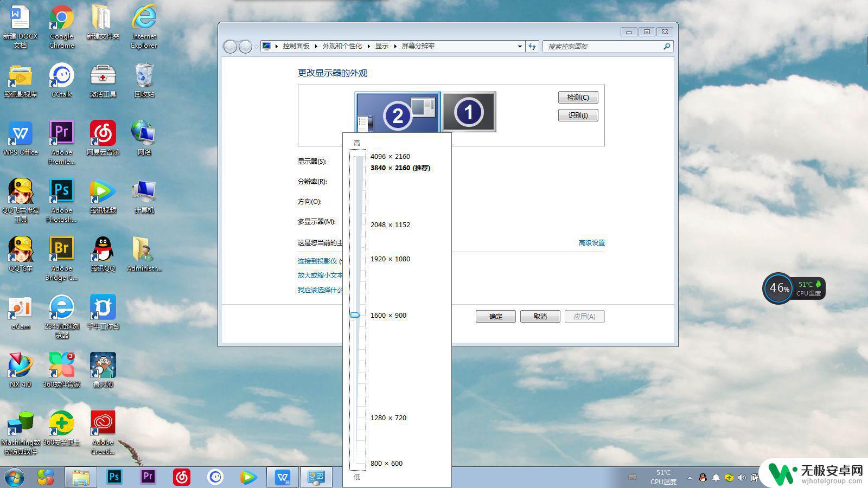Open 激活工具 toolbox icon
This screenshot has height=488, width=868.
[103, 81]
